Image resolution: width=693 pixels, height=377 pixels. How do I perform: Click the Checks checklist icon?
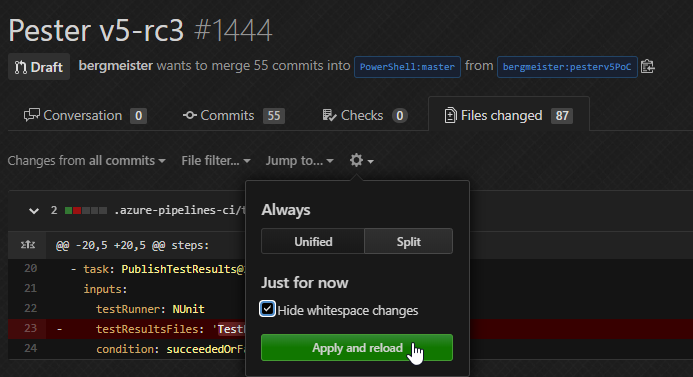(329, 115)
